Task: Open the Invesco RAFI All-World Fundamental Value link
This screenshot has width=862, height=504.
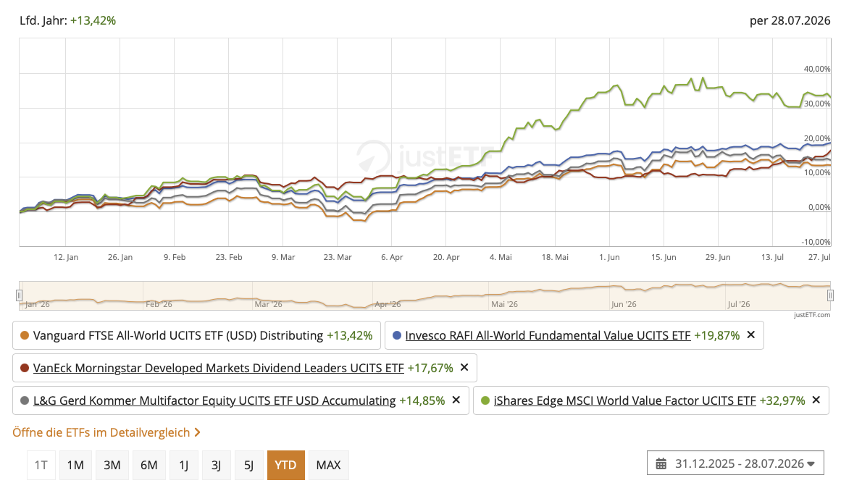Action: (x=548, y=335)
